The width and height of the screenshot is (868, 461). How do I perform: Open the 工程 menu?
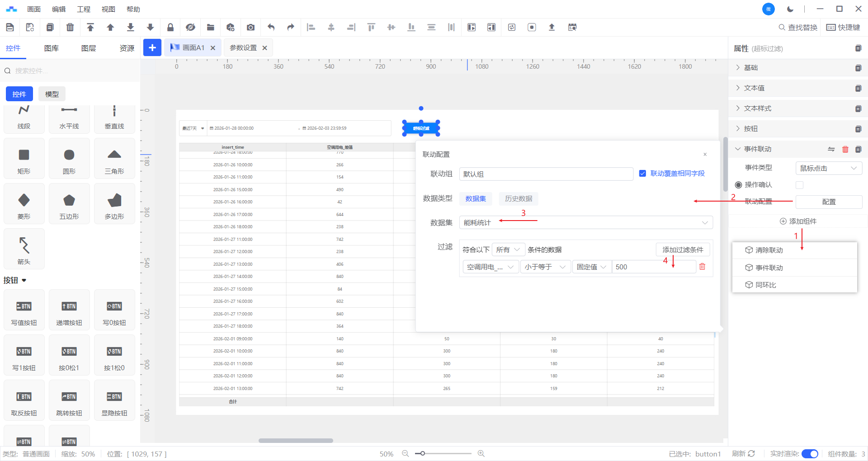pyautogui.click(x=84, y=9)
